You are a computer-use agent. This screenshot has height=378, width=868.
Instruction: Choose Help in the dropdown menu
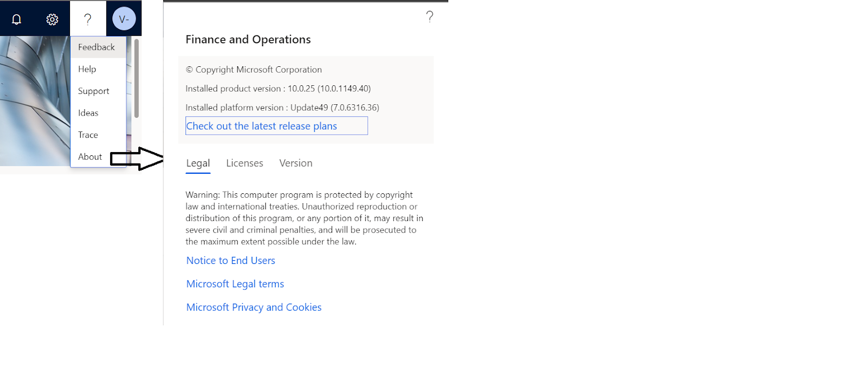point(98,69)
